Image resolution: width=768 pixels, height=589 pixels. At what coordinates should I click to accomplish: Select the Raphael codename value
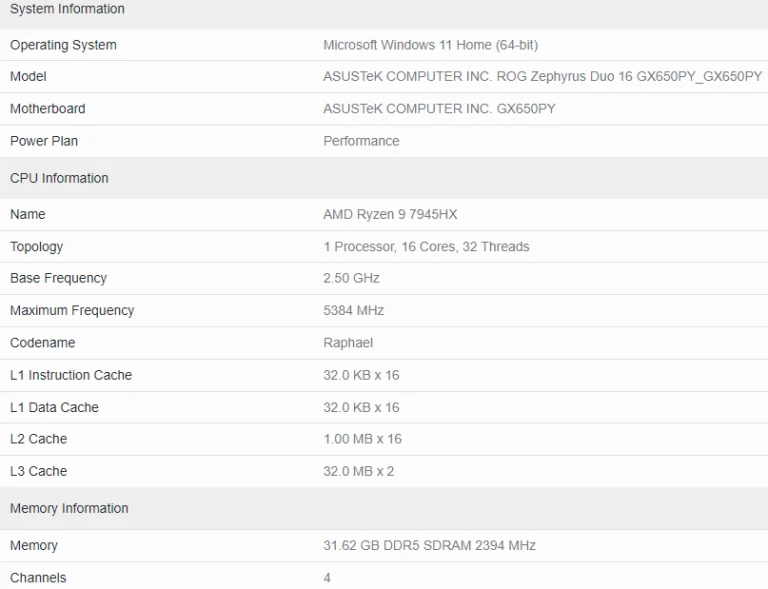coord(348,342)
